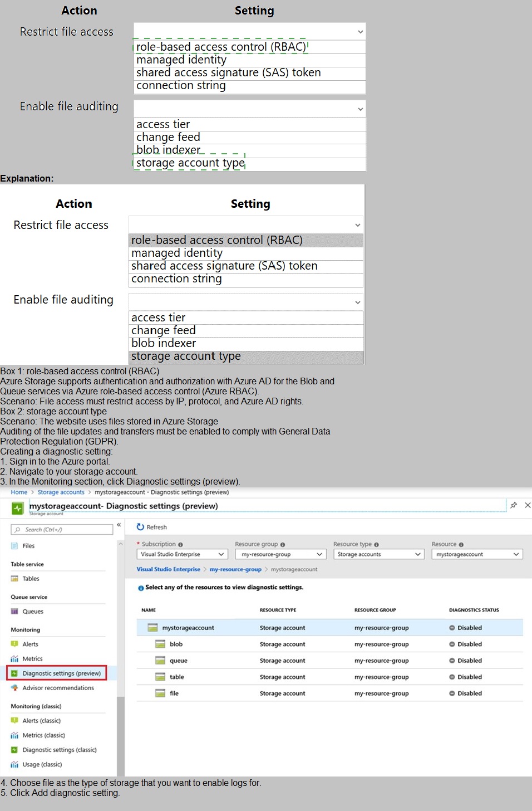This screenshot has width=532, height=811.
Task: Open the Resource type dropdown
Action: click(378, 554)
